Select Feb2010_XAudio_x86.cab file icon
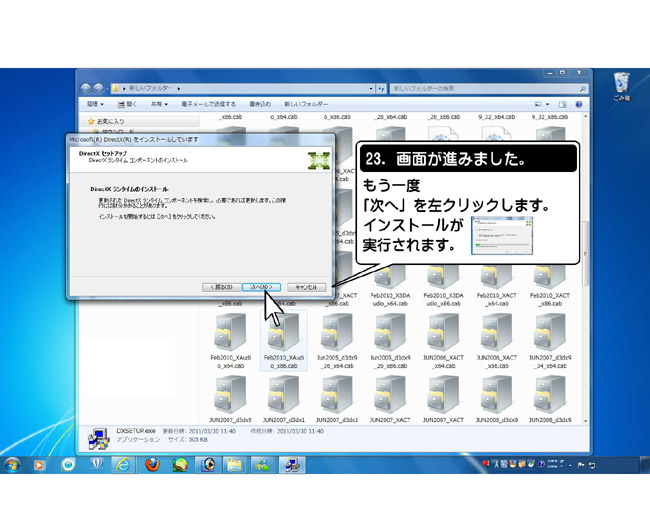This screenshot has height=507, width=650. 284,332
